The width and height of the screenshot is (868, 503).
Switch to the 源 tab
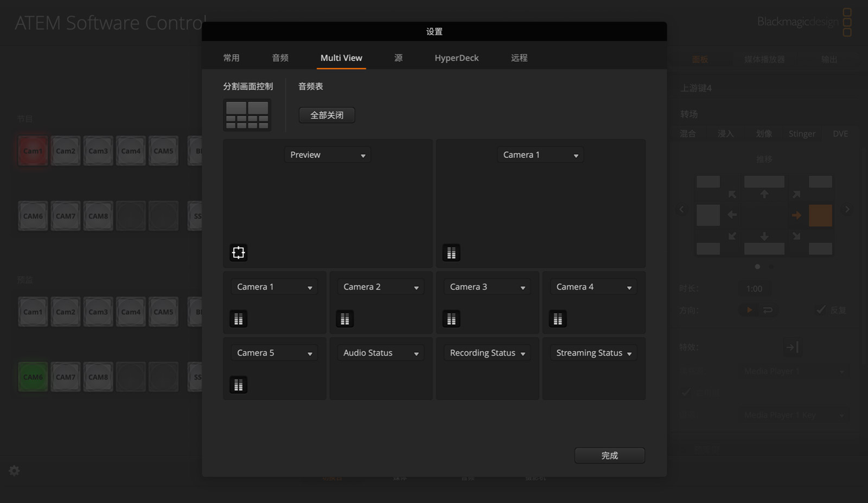click(x=399, y=58)
